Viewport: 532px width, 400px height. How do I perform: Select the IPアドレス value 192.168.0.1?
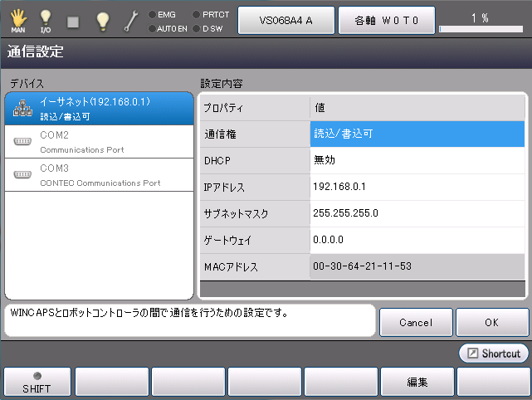pos(417,187)
